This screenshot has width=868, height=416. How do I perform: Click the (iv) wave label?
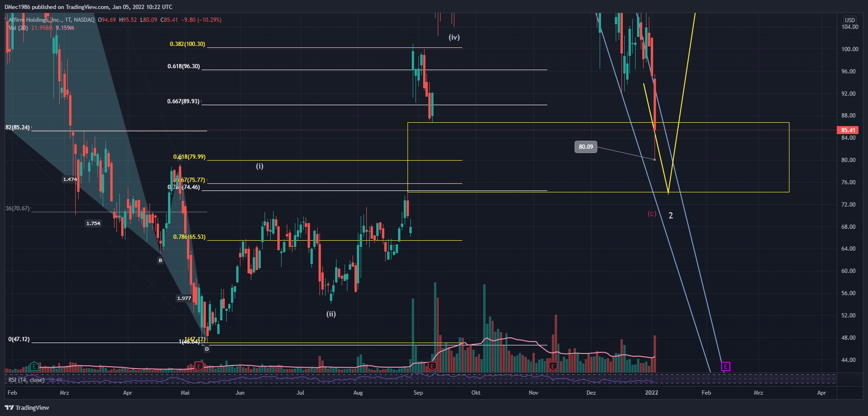point(454,37)
